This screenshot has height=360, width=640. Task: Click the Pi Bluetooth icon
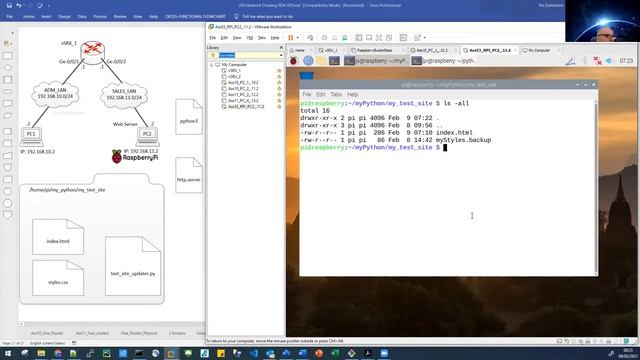584,61
